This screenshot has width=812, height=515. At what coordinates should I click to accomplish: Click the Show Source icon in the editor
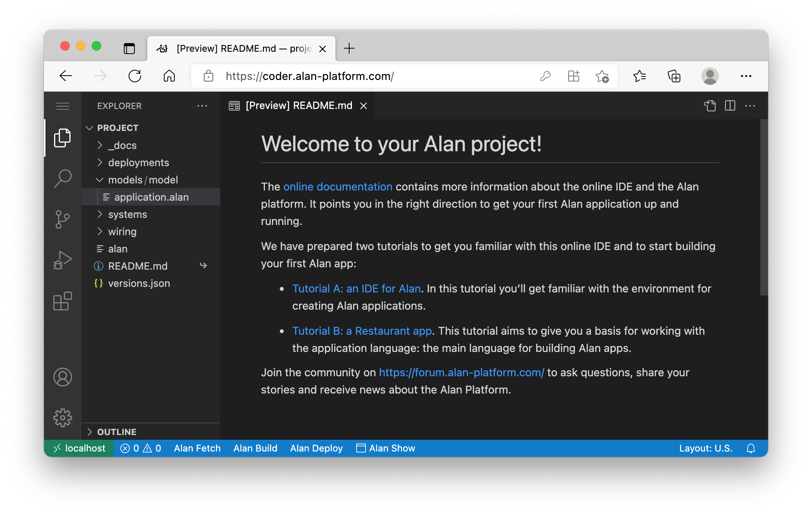click(x=710, y=106)
